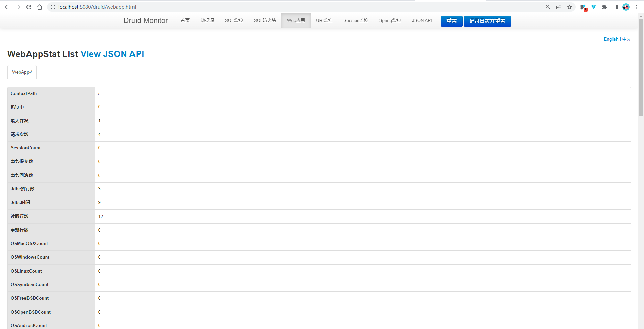This screenshot has width=644, height=329.
Task: Open the profile avatar menu
Action: click(x=626, y=7)
